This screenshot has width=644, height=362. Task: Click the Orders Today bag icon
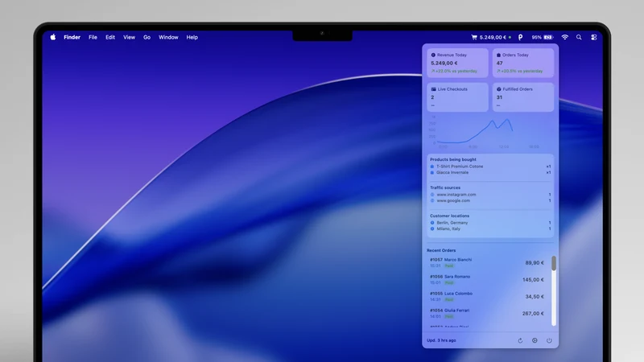498,55
